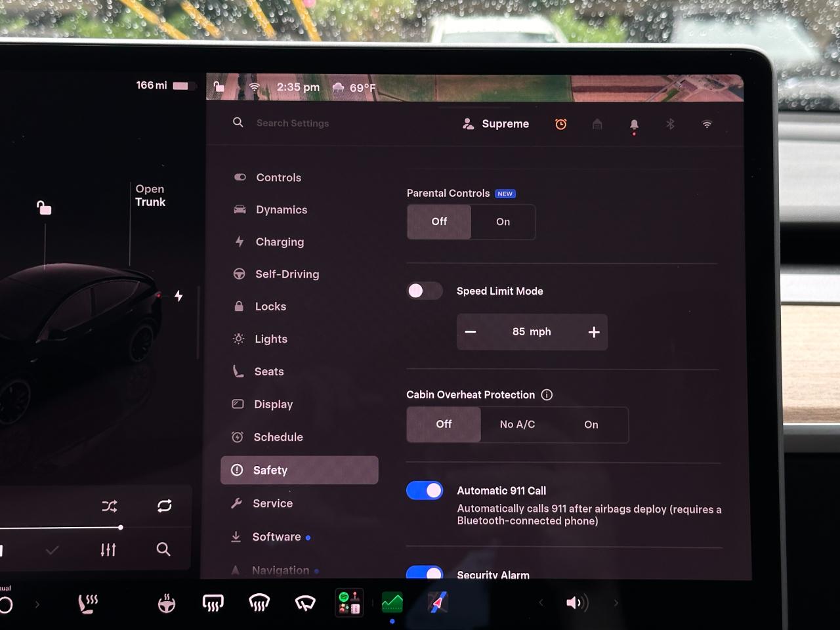
Task: Open notifications bell icon
Action: coord(634,125)
